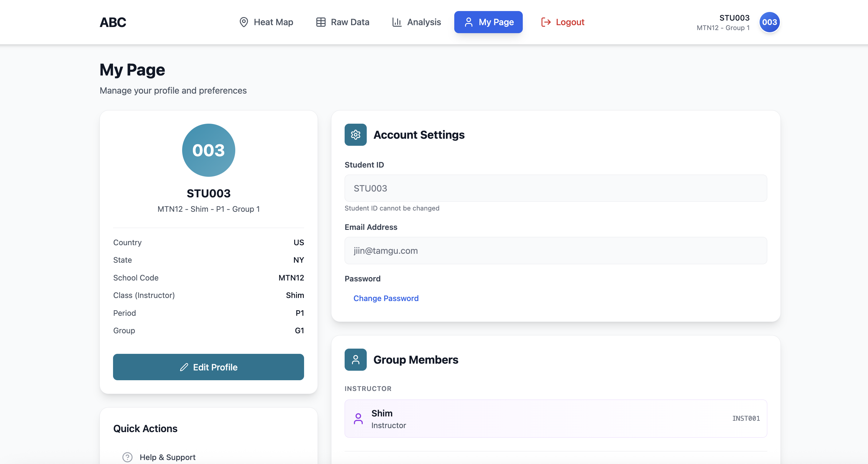
Task: Click the Group Members person icon
Action: [x=355, y=360]
